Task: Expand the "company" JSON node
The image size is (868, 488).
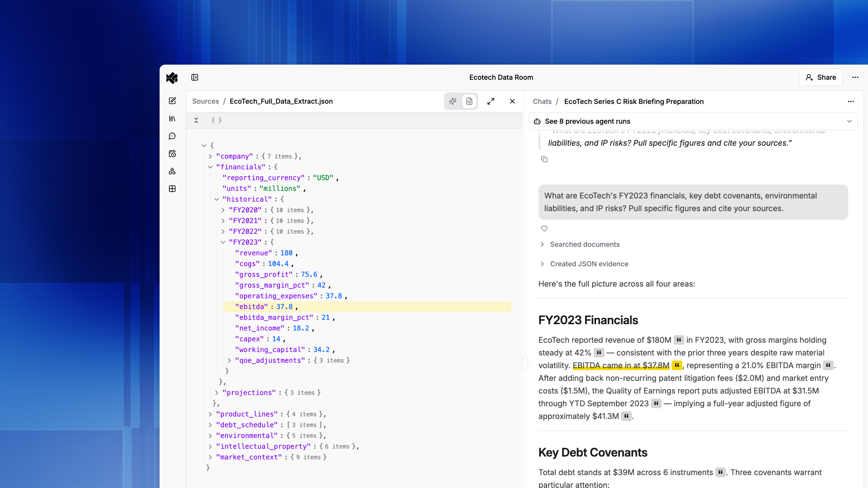Action: [210, 156]
